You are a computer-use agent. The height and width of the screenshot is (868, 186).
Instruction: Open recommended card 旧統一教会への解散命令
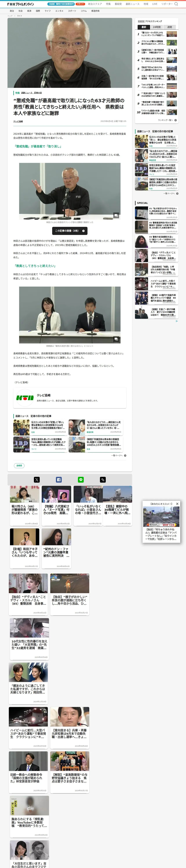[28, 772]
